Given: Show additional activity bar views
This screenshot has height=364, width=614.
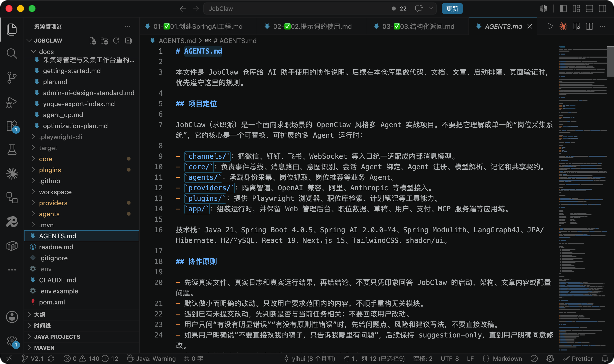Looking at the screenshot, I should 12,270.
